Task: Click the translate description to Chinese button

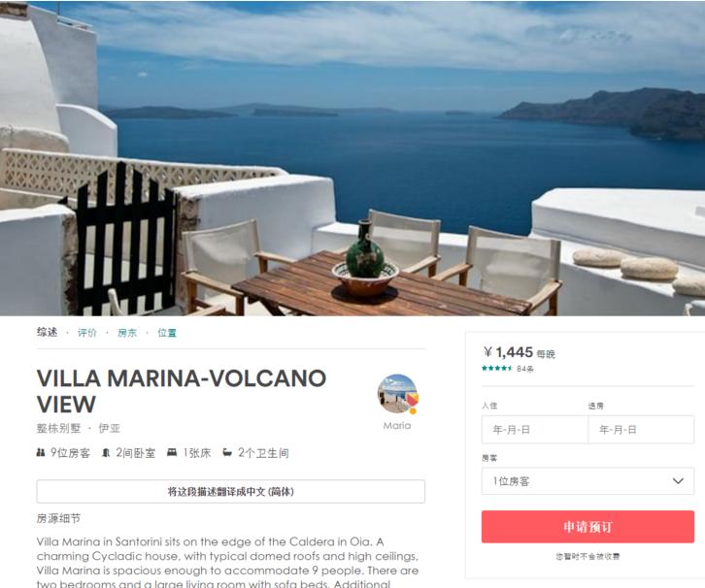Action: [x=231, y=491]
